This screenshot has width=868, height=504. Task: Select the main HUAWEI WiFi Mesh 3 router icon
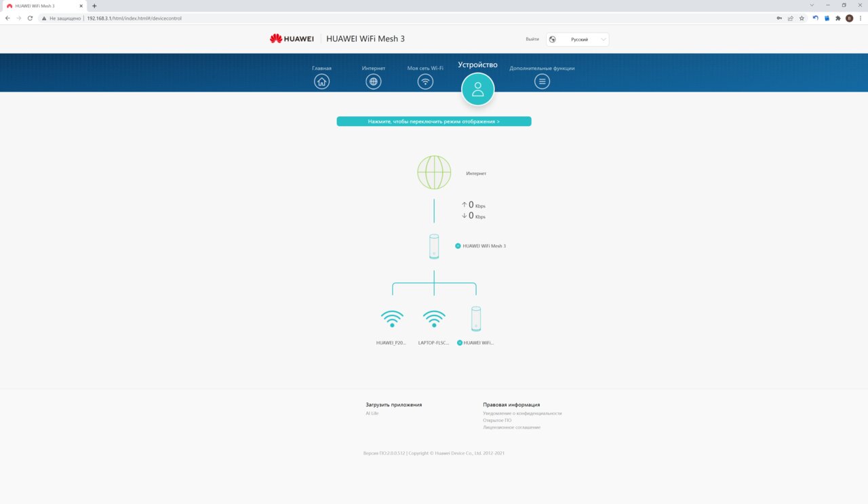[434, 246]
